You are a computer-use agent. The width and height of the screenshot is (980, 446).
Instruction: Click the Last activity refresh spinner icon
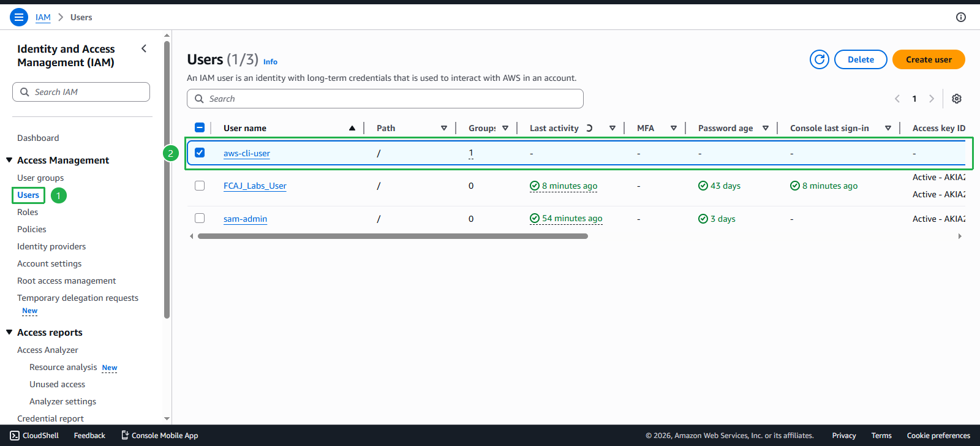tap(589, 128)
